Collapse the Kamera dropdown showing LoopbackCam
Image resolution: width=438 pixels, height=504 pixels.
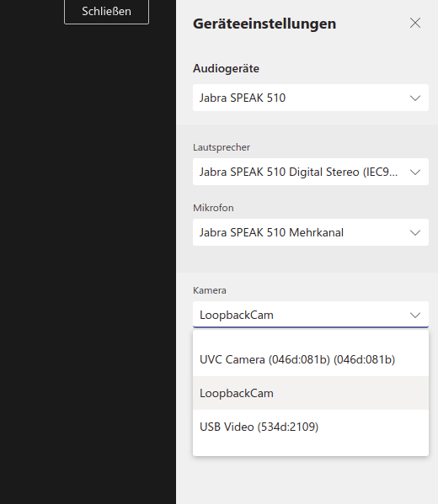coord(311,315)
